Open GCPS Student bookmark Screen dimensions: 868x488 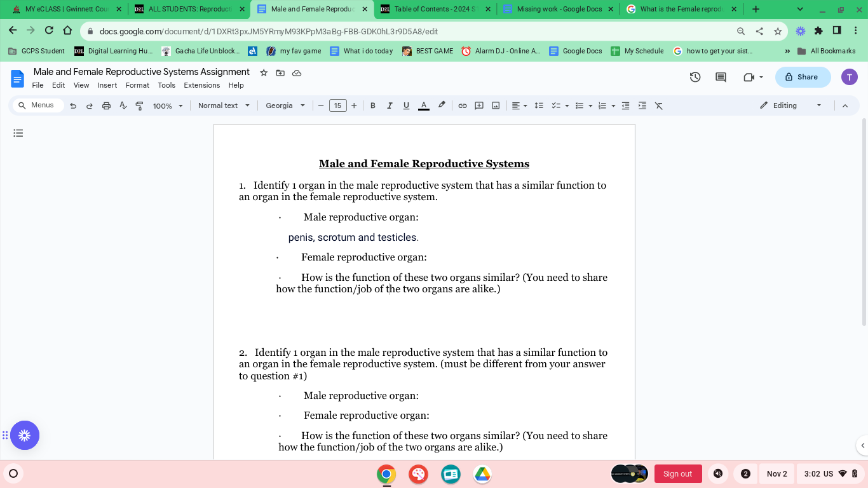36,51
